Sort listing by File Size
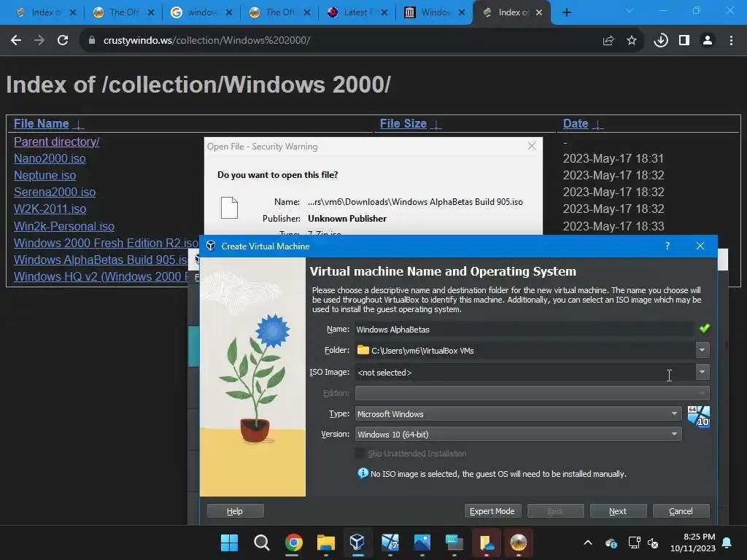Image resolution: width=747 pixels, height=560 pixels. (x=403, y=124)
